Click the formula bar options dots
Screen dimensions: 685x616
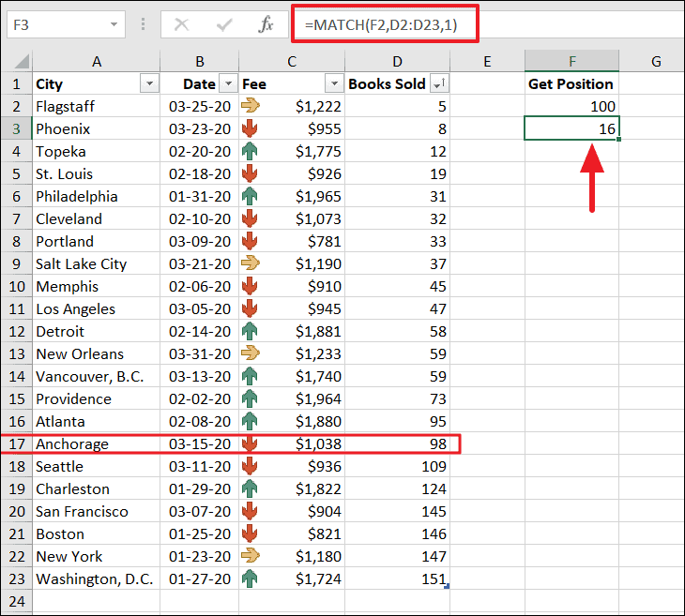(143, 24)
